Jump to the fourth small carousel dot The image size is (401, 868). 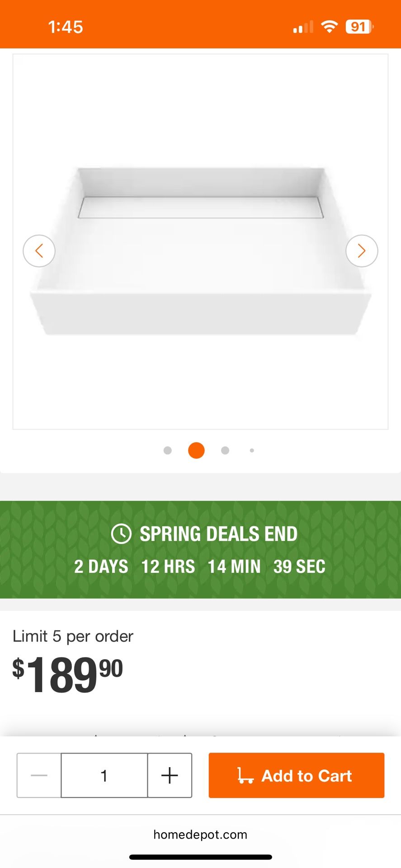pyautogui.click(x=252, y=450)
